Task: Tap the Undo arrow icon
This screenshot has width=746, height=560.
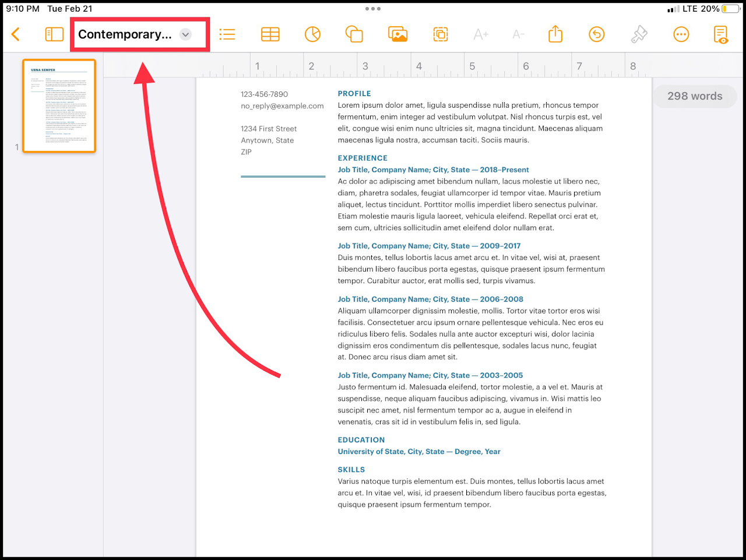Action: pos(597,34)
